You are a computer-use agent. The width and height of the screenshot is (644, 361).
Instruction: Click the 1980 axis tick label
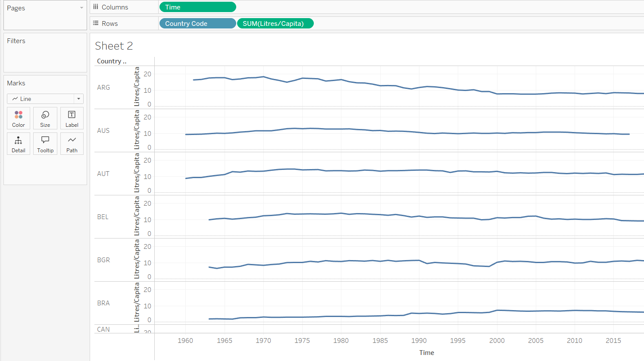pos(341,341)
